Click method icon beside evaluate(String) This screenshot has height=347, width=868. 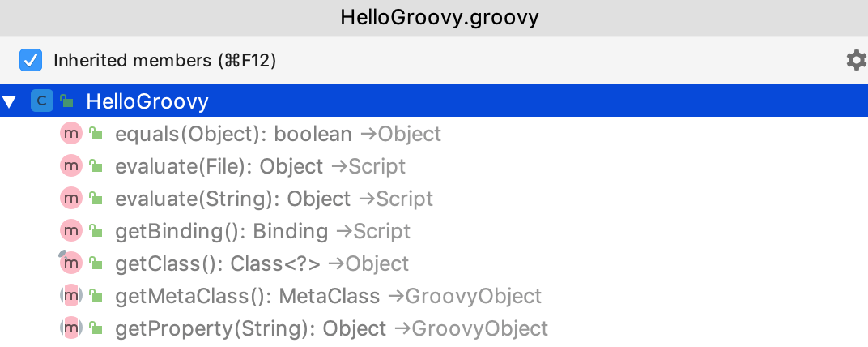[70, 199]
